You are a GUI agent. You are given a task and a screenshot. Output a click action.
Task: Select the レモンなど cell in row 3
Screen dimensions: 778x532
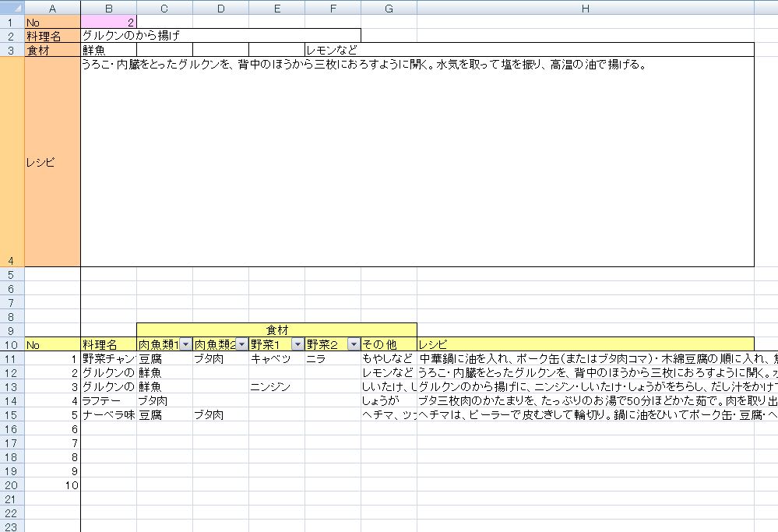(333, 49)
